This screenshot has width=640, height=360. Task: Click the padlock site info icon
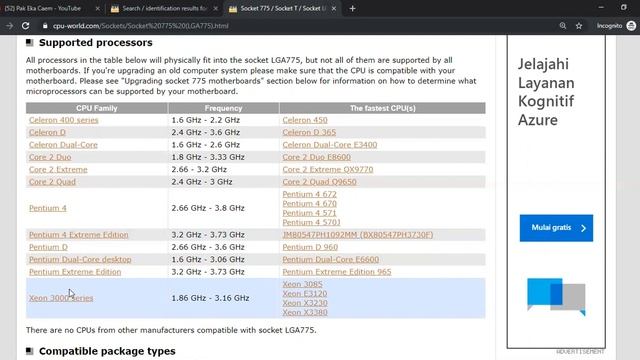coord(45,26)
